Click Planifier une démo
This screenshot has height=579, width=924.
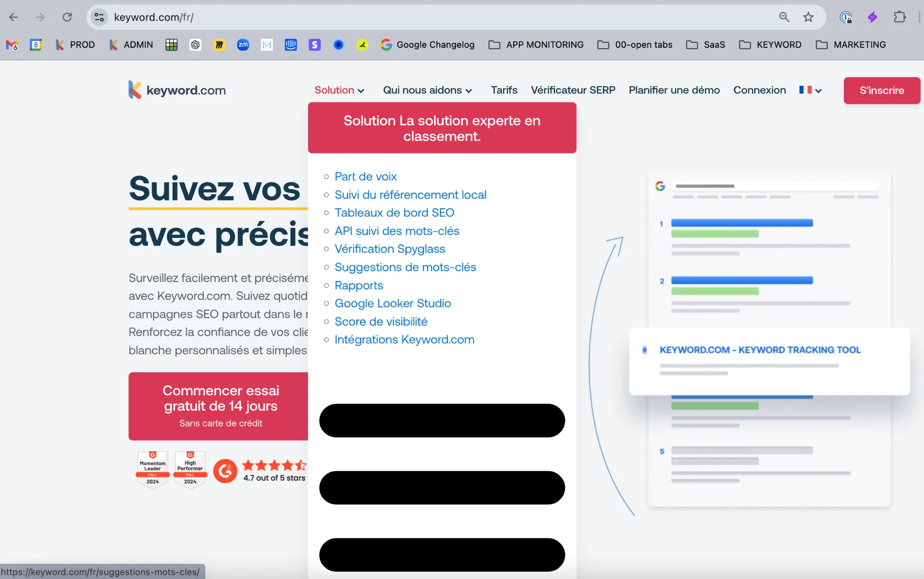(674, 90)
